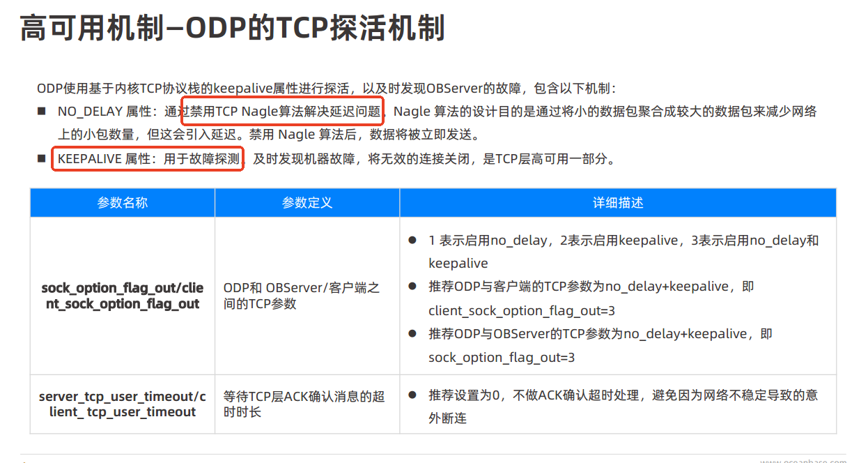Select the 参数名称 table header
This screenshot has width=868, height=463.
pos(122,203)
